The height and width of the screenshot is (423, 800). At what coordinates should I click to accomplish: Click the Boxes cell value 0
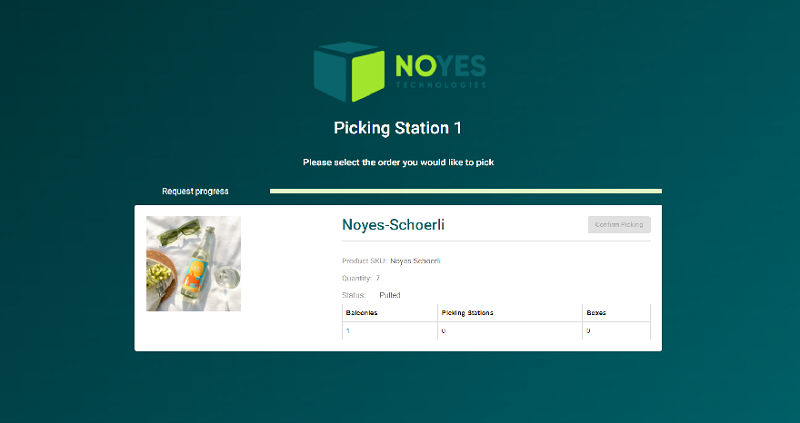[588, 331]
